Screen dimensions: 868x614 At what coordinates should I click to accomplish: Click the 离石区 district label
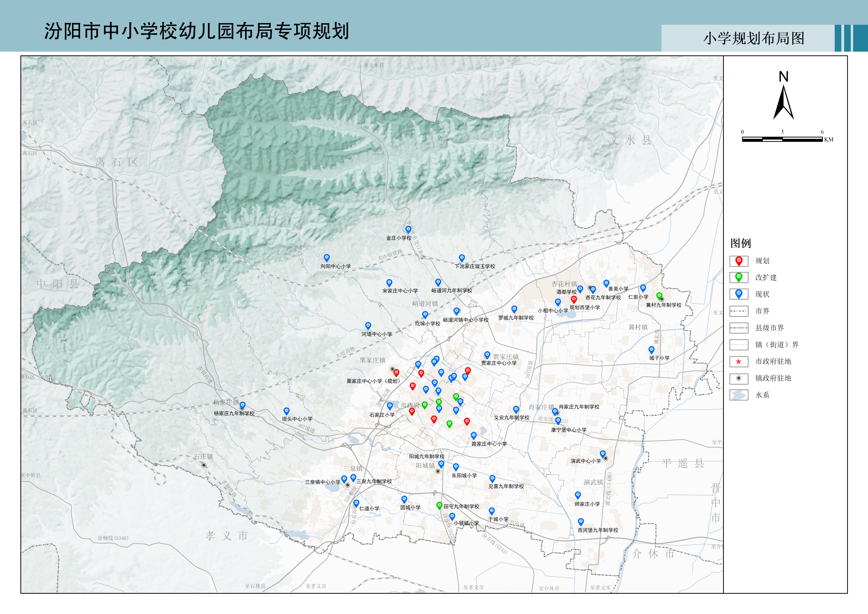coord(116,162)
